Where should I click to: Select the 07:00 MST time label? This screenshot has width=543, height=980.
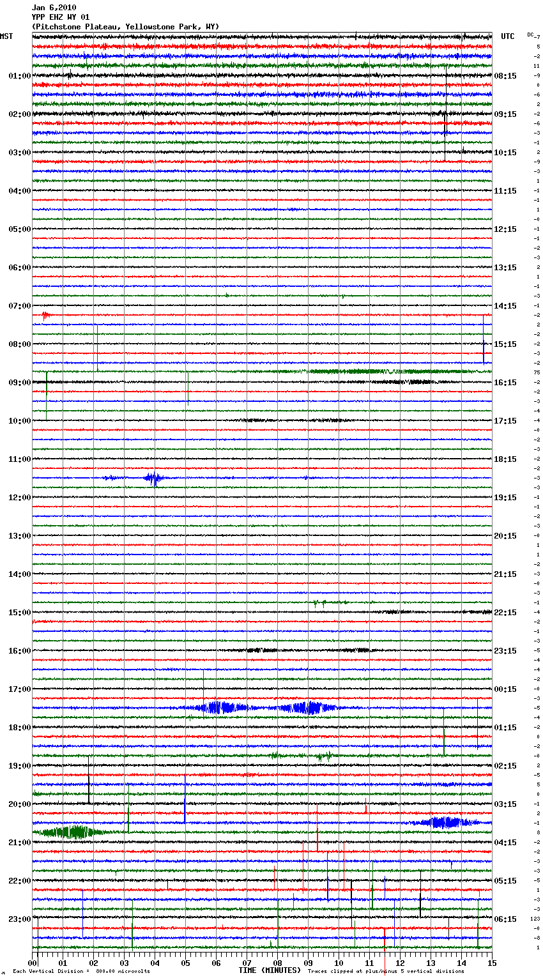[20, 306]
